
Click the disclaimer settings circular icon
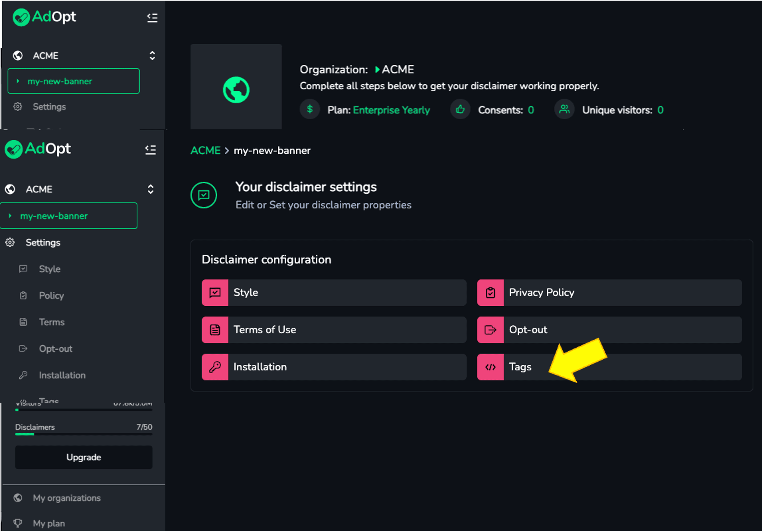204,195
